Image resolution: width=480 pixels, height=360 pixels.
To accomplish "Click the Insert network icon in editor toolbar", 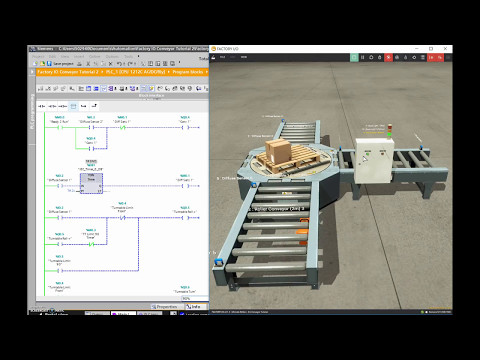I will (x=41, y=88).
